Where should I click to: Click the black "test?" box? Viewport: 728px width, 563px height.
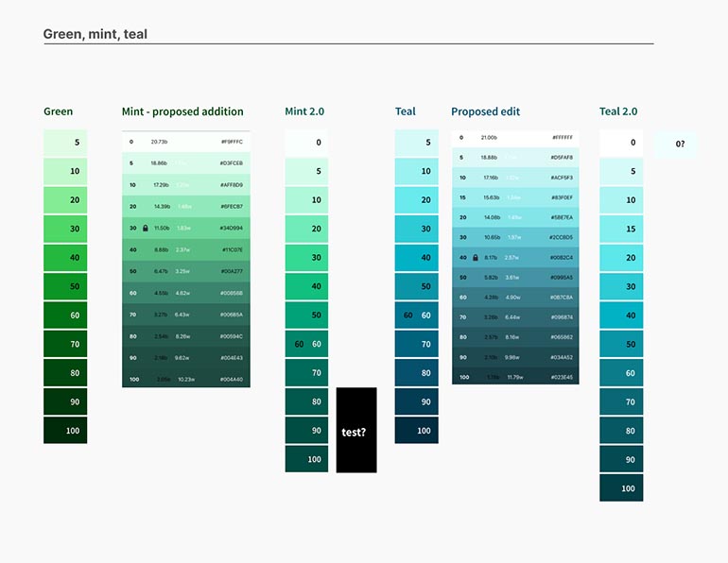pos(356,431)
